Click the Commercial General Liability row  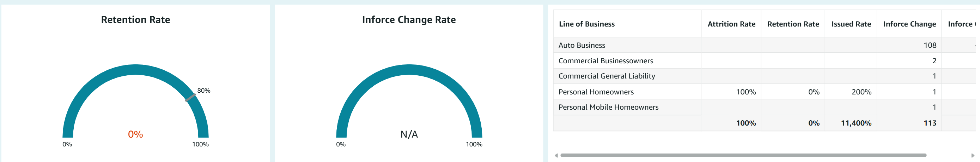click(x=607, y=76)
